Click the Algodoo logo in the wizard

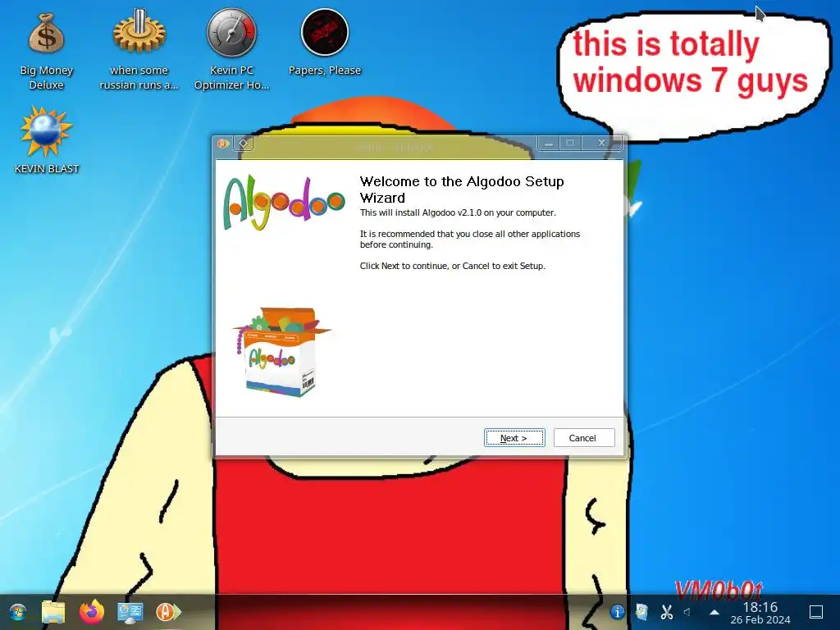pyautogui.click(x=284, y=203)
